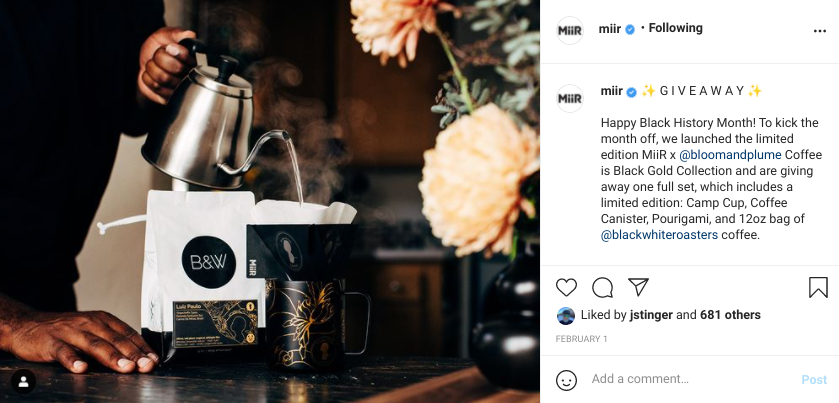
Task: Open comments via the speech bubble icon
Action: 602,288
